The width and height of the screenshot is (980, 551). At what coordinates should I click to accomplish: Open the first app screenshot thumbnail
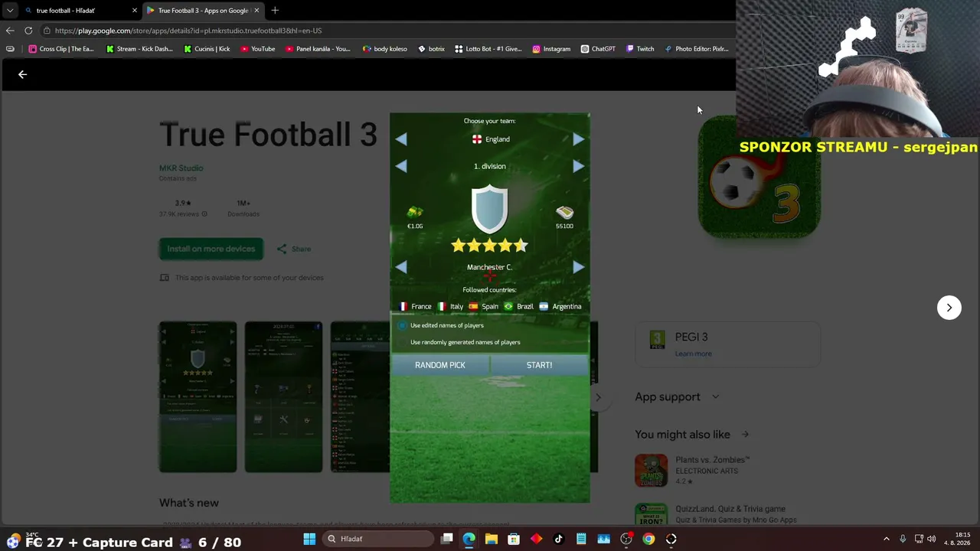click(x=198, y=396)
